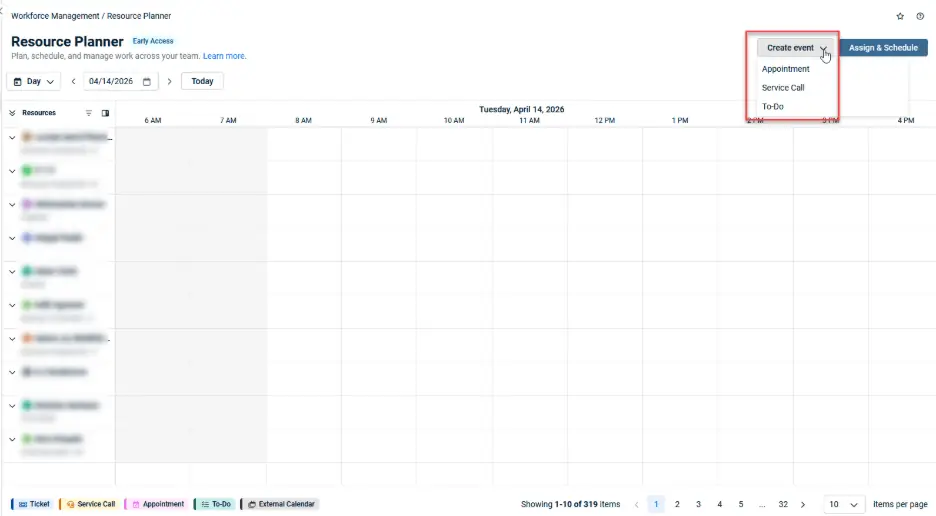The width and height of the screenshot is (936, 516).
Task: Toggle the To-Do legend chip
Action: coord(214,504)
